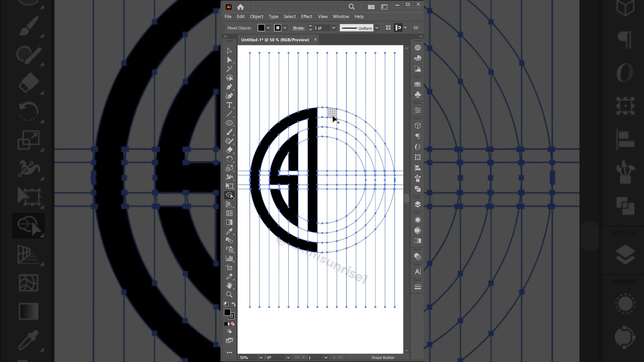Select the Mesh tool

pyautogui.click(x=229, y=213)
